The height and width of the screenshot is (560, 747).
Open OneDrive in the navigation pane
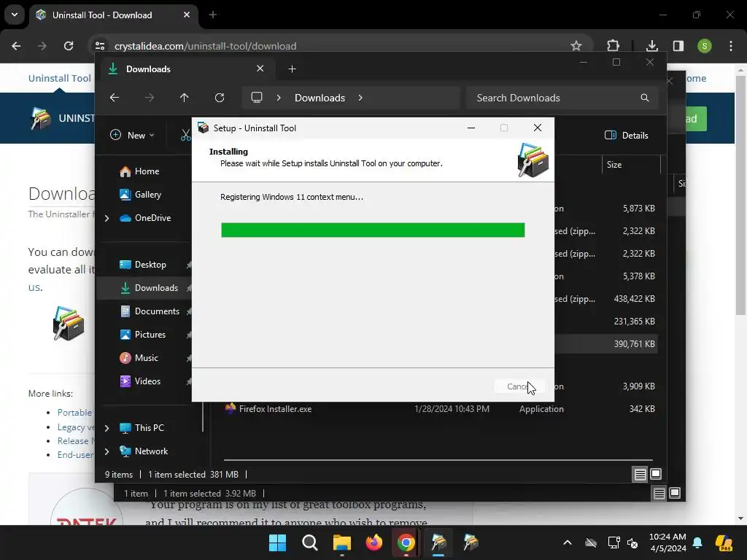[145, 217]
